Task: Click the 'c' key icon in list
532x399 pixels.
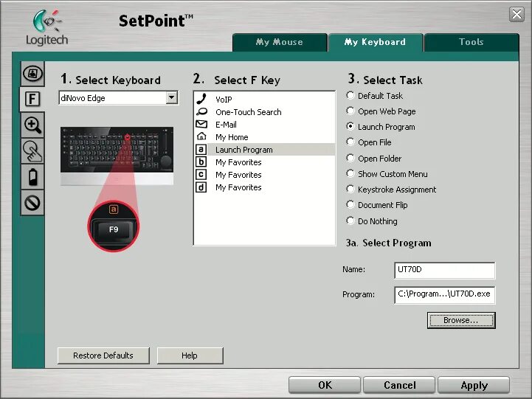Action: click(x=201, y=175)
